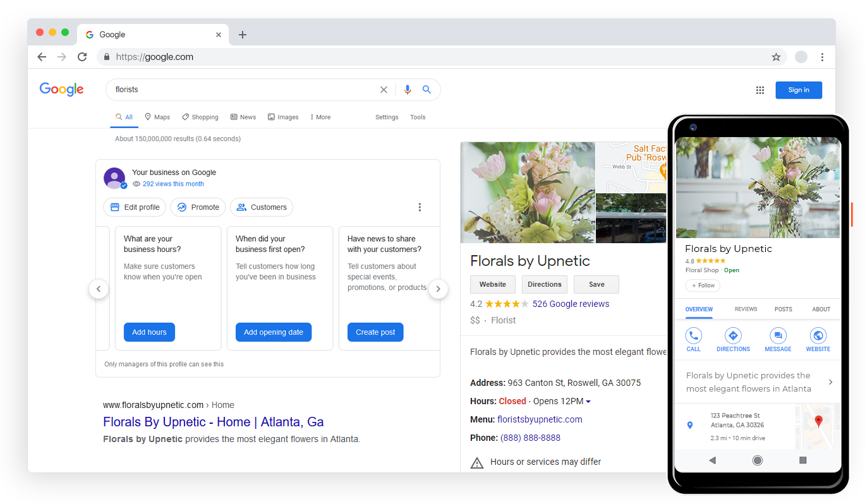Open the Google apps grid icon

pyautogui.click(x=760, y=90)
